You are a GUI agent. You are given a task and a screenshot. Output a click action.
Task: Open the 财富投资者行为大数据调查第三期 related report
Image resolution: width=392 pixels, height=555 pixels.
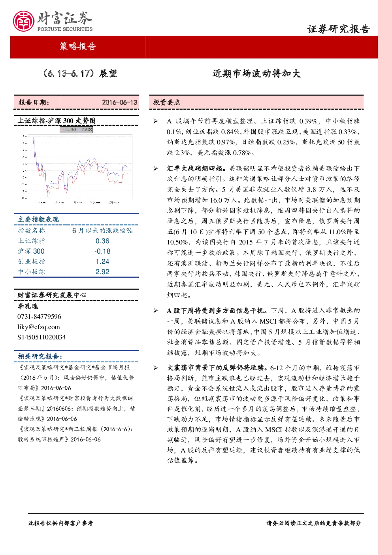click(x=76, y=408)
